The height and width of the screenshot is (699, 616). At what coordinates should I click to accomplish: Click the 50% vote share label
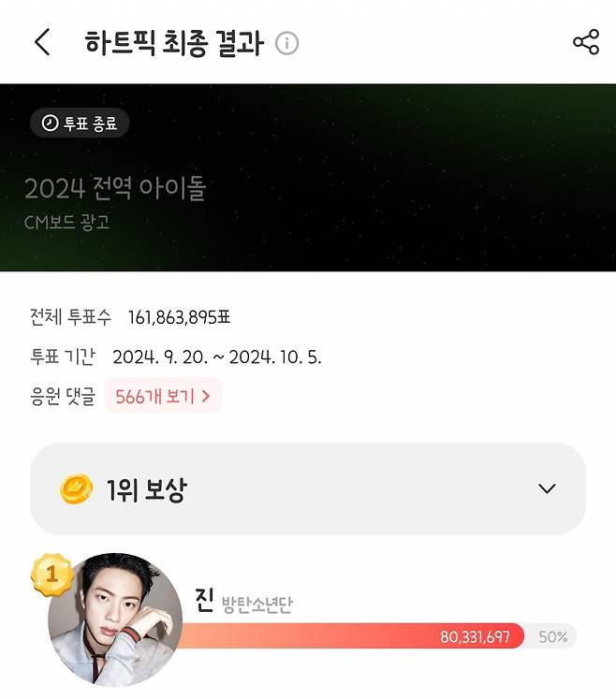pos(553,637)
